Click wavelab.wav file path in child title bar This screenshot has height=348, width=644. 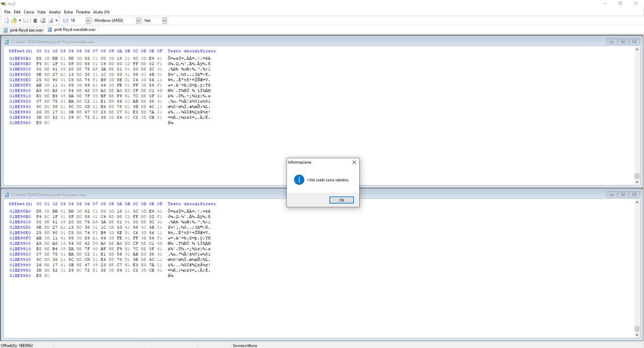click(53, 42)
